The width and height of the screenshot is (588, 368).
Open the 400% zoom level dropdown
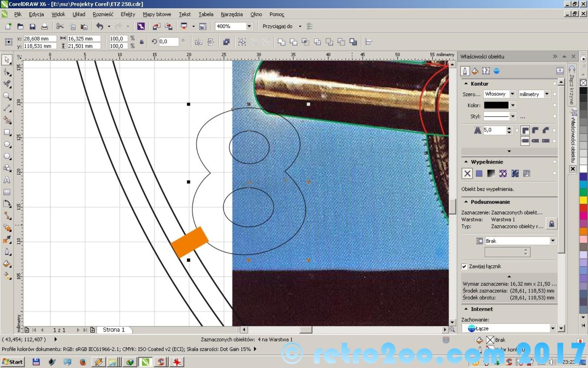(249, 26)
